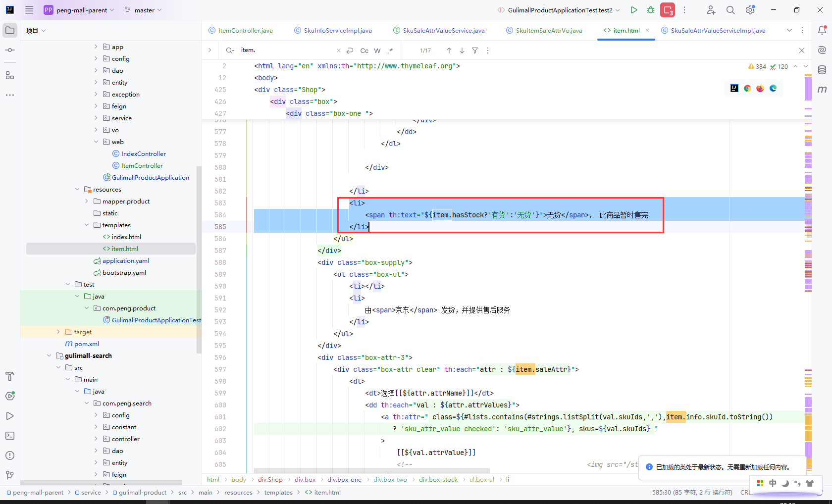Click the search text input field
832x504 pixels.
click(287, 50)
